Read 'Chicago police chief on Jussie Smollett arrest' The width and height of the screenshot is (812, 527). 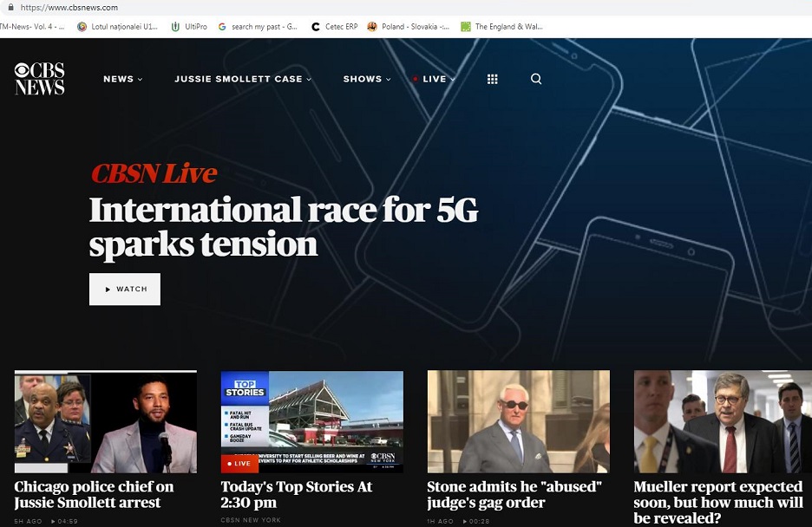94,494
